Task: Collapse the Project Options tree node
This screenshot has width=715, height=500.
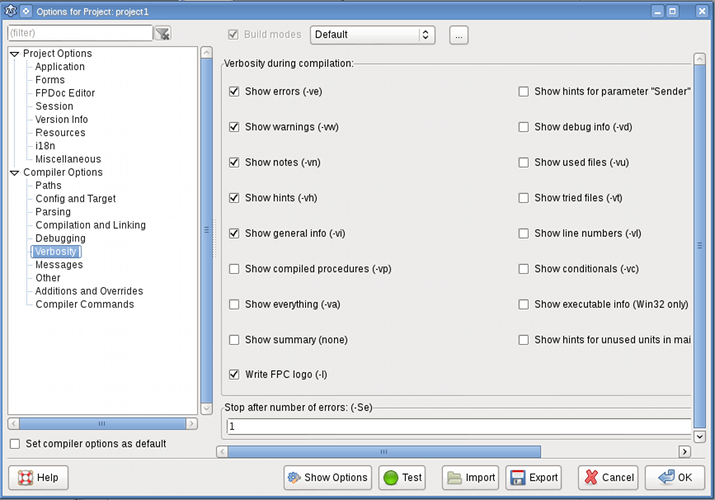Action: (x=14, y=54)
